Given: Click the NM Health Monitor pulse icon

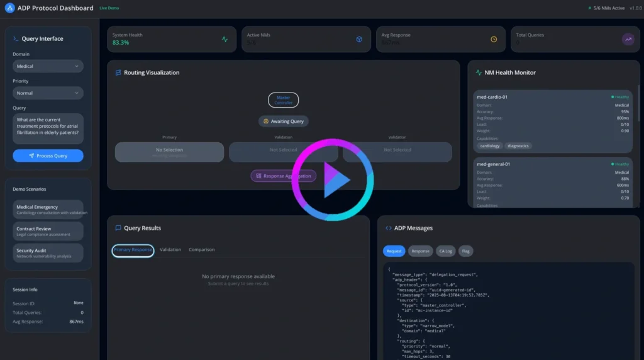Looking at the screenshot, I should coord(479,73).
